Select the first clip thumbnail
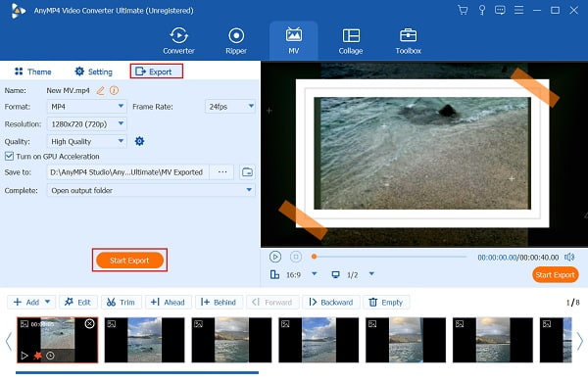Image resolution: width=588 pixels, height=381 pixels. [x=58, y=340]
